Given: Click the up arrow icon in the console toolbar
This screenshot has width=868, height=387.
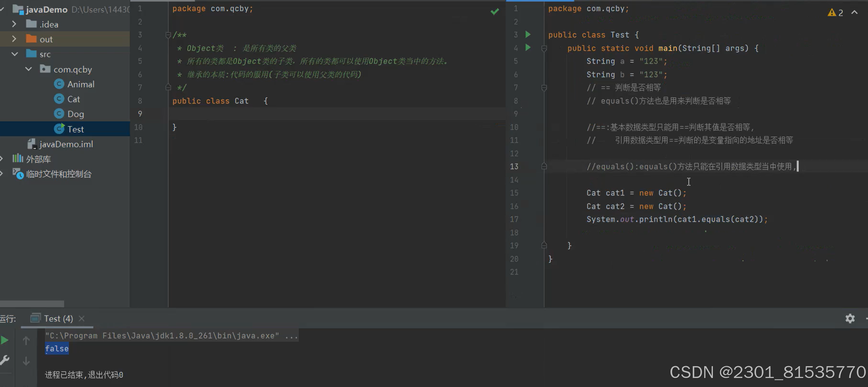Looking at the screenshot, I should click(x=25, y=340).
